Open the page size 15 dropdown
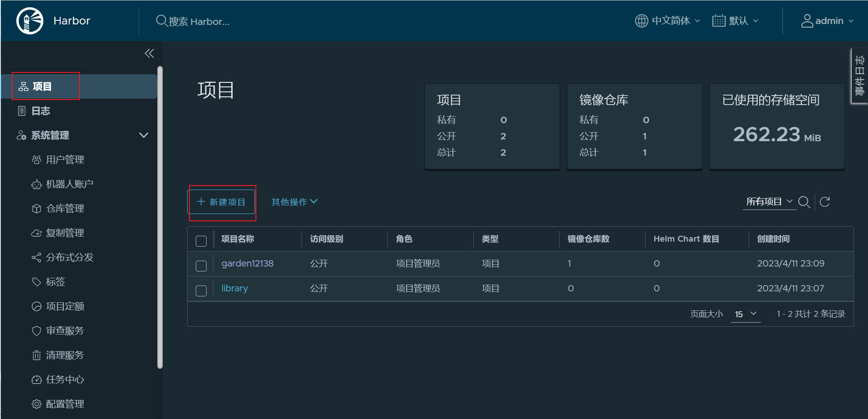Image resolution: width=868 pixels, height=419 pixels. coord(745,314)
